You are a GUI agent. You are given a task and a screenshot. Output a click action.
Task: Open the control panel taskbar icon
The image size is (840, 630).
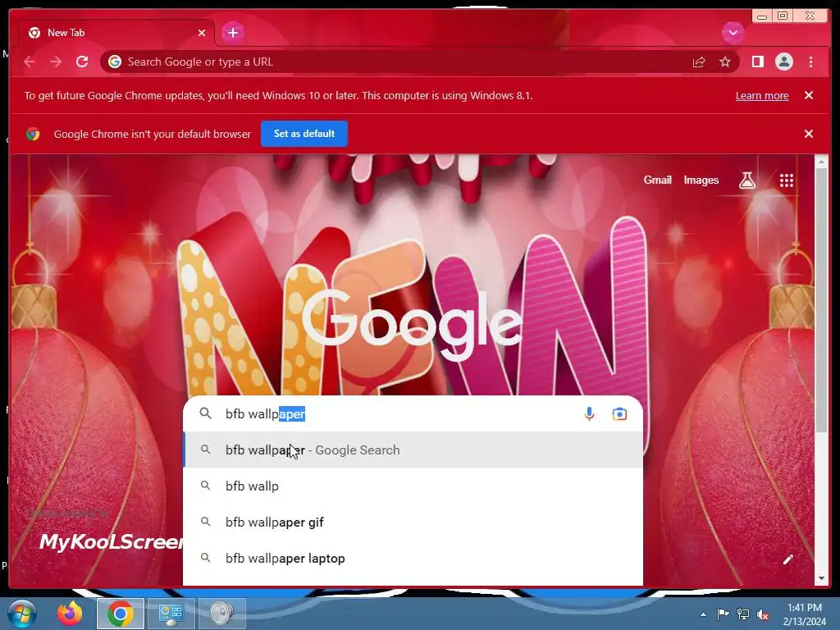171,614
